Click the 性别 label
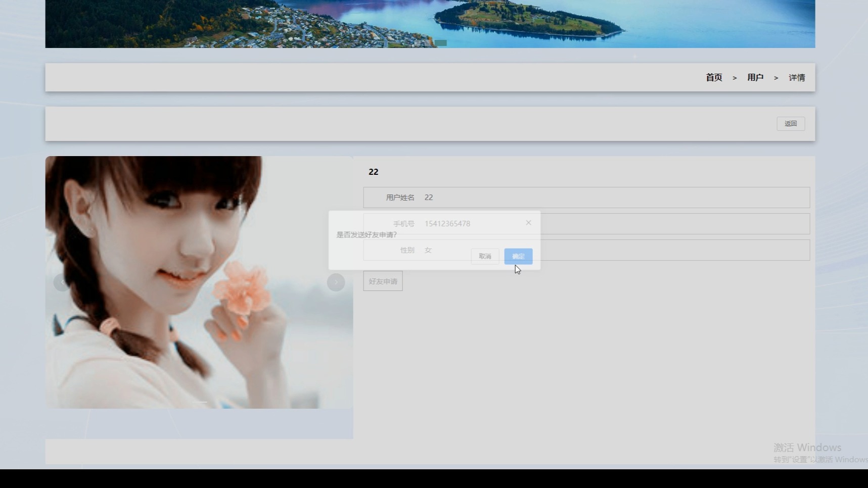Image resolution: width=868 pixels, height=488 pixels. 407,250
